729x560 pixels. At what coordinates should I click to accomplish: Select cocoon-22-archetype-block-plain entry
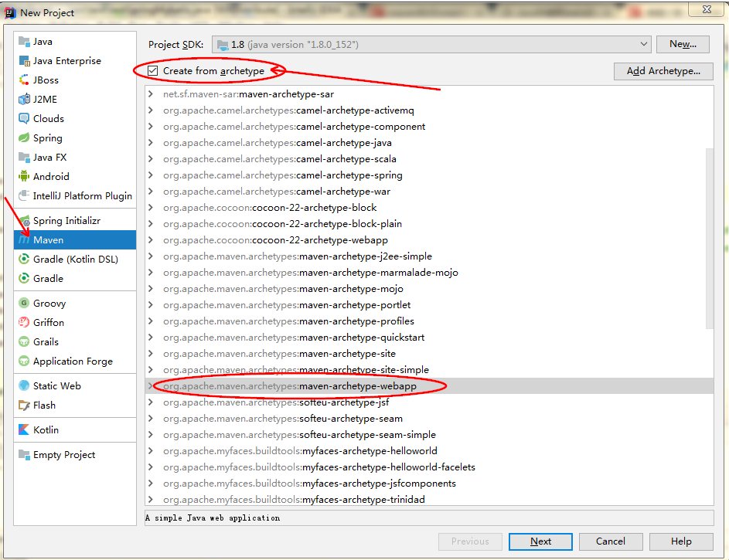pos(429,224)
